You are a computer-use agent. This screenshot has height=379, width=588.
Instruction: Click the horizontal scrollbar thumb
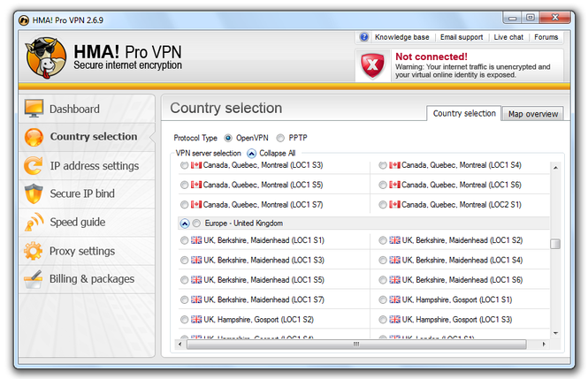pos(356,345)
